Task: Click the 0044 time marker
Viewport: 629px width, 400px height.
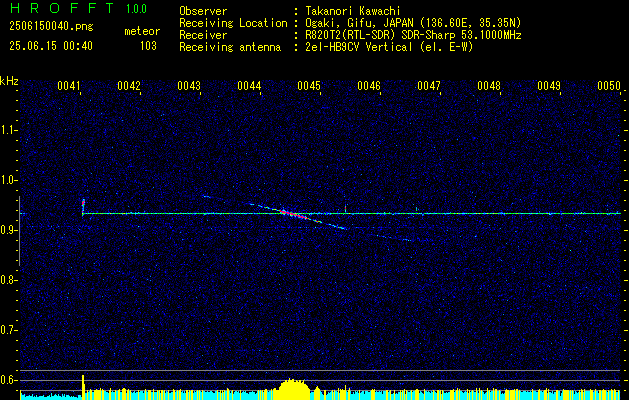Action: [249, 85]
